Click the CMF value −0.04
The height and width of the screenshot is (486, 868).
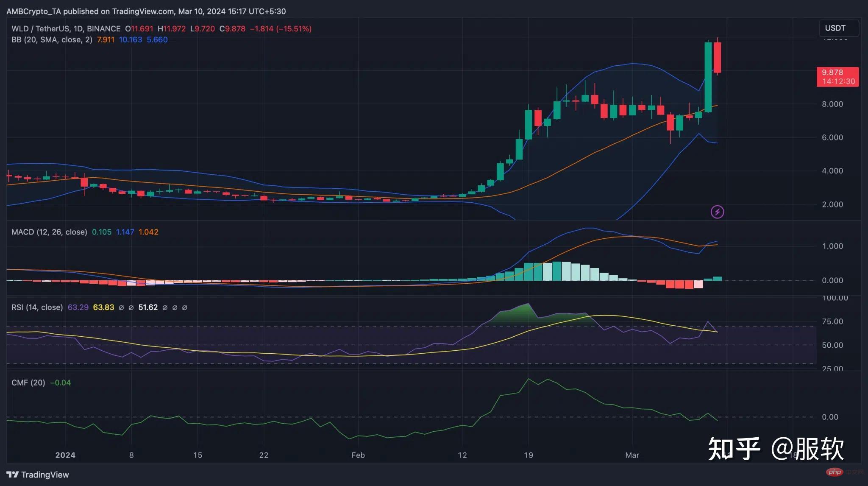(x=60, y=383)
